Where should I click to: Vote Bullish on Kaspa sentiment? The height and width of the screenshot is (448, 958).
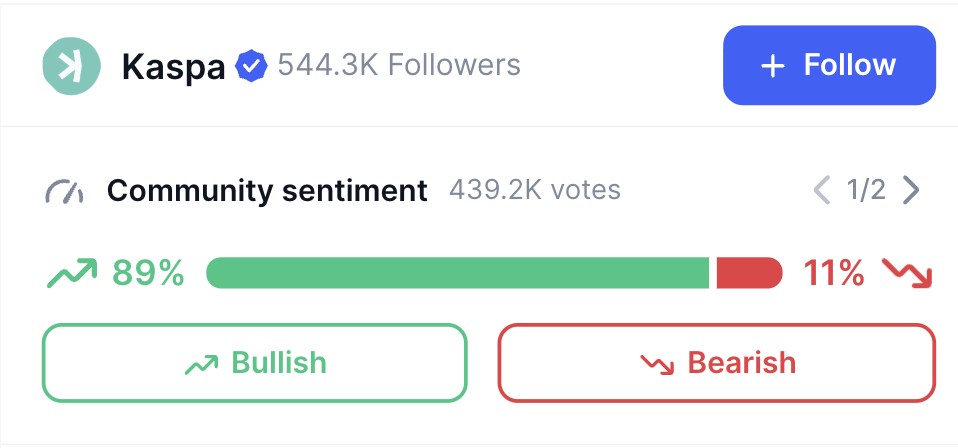point(254,362)
